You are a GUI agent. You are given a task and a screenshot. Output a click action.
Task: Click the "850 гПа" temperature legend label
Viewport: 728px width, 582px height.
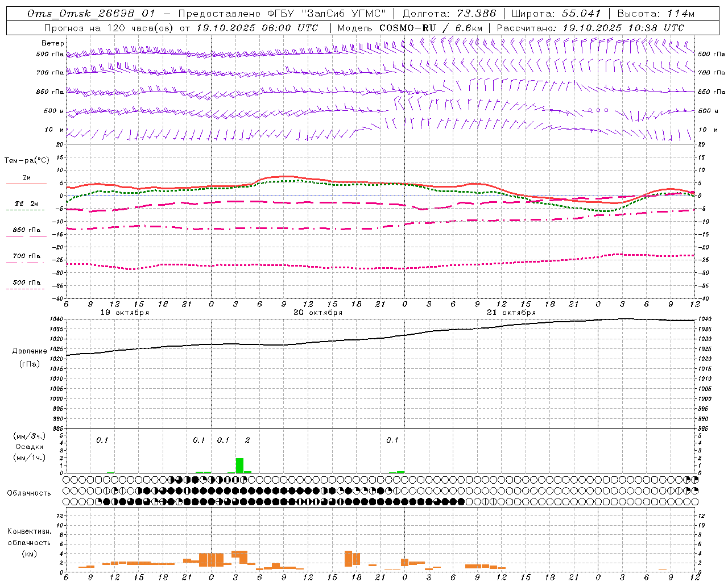tap(26, 230)
